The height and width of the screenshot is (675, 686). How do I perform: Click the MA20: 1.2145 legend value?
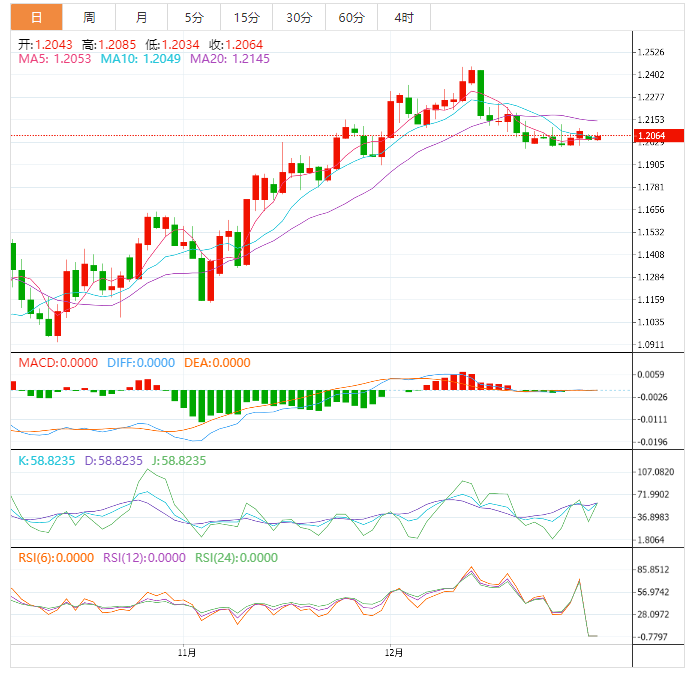[x=230, y=59]
